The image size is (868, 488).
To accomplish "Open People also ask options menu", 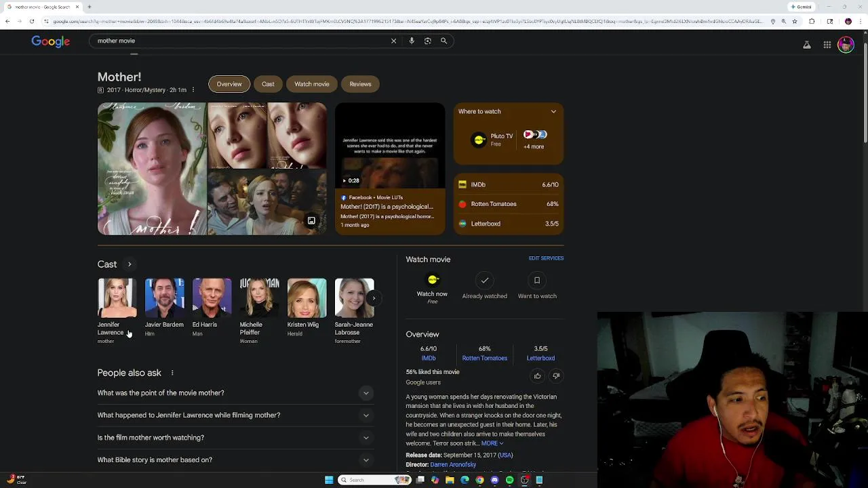I will point(172,373).
